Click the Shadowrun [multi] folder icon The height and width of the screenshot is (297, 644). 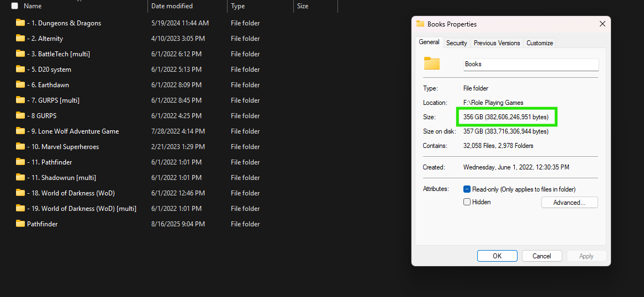click(20, 177)
